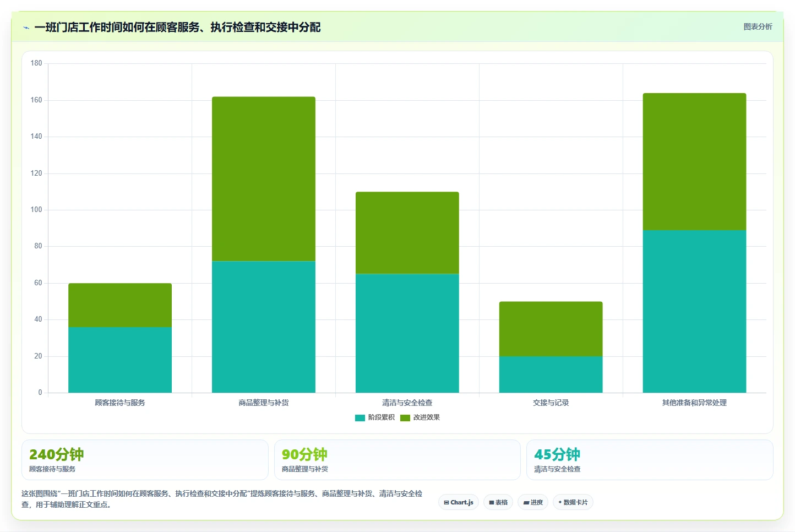Click the green 改进效果 legend color box
Viewport: 795px width, 532px height.
point(405,418)
